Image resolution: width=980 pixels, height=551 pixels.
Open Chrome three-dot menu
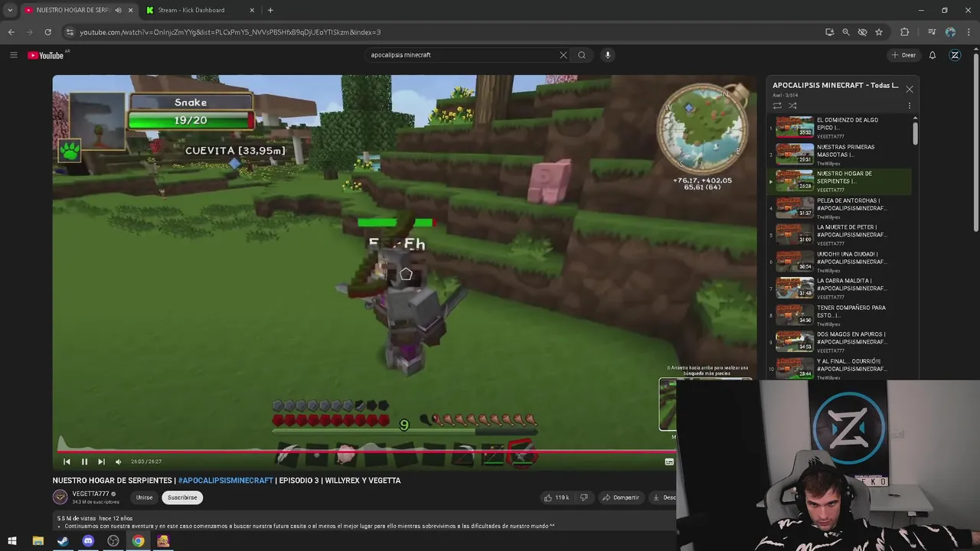click(x=968, y=32)
